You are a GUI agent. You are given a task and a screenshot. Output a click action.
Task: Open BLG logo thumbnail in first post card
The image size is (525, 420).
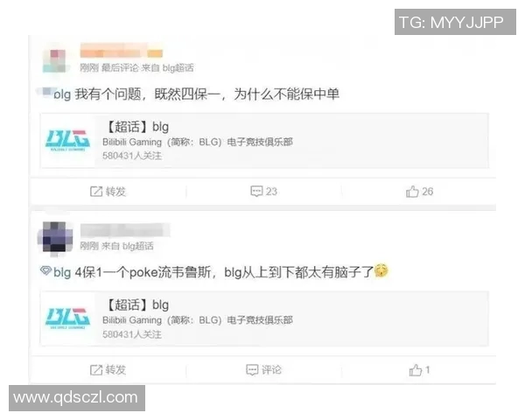(67, 140)
